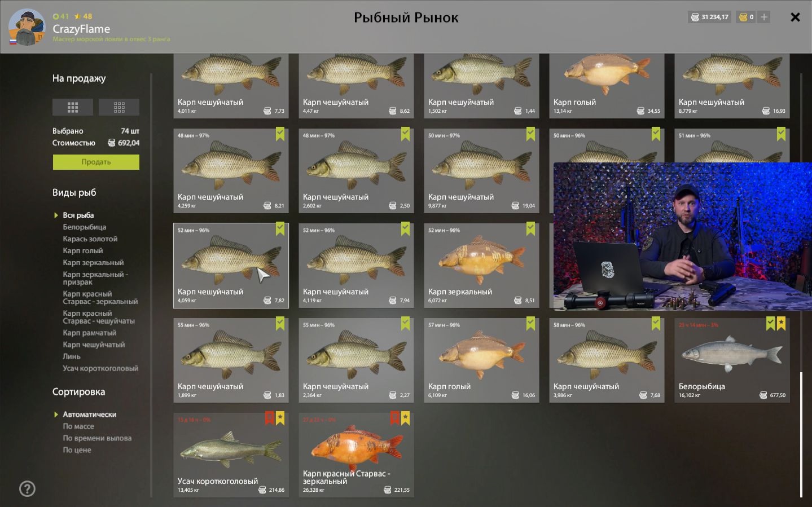Image resolution: width=812 pixels, height=507 pixels.
Task: Click red ribbon on Усач коротколовый card
Action: [270, 418]
